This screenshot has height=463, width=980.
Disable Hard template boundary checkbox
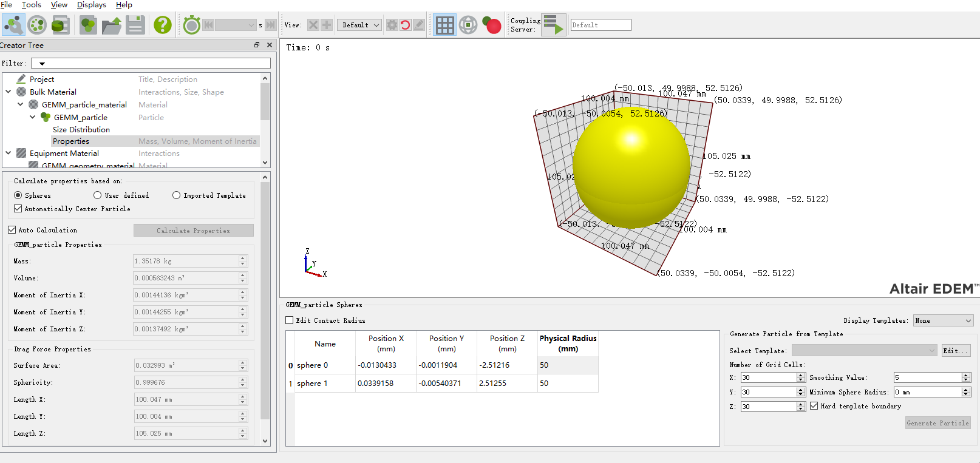(x=814, y=406)
